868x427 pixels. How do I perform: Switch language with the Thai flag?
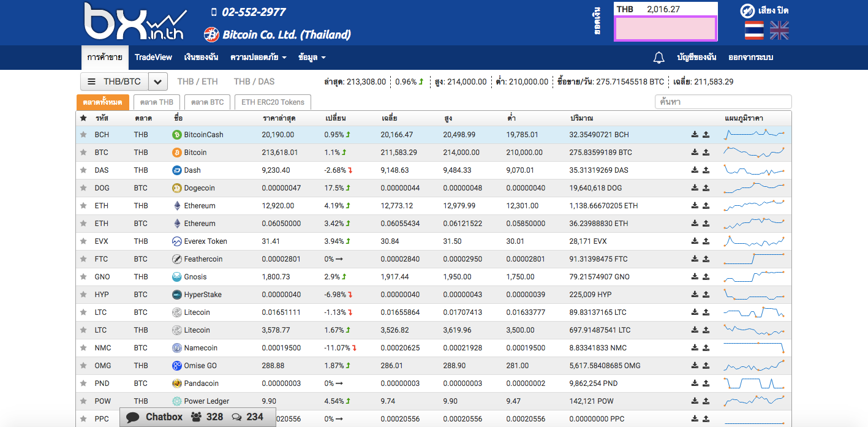tap(754, 31)
